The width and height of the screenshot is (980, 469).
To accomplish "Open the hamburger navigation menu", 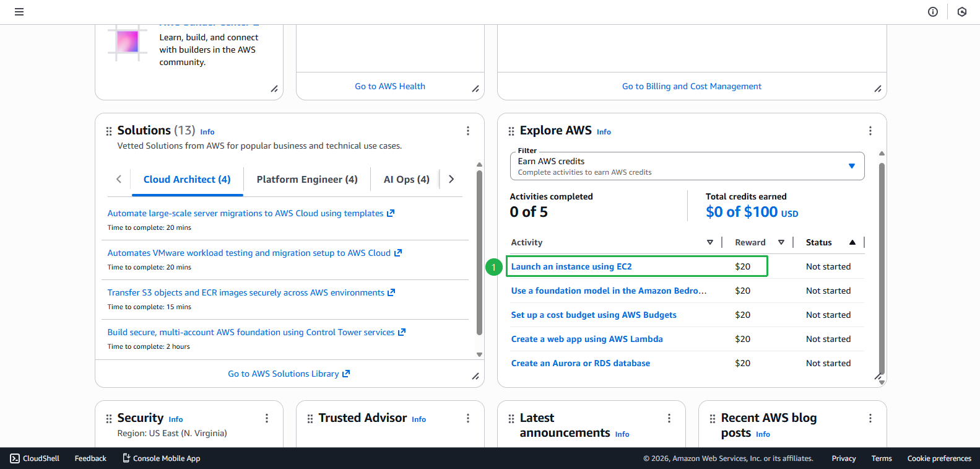I will point(19,12).
